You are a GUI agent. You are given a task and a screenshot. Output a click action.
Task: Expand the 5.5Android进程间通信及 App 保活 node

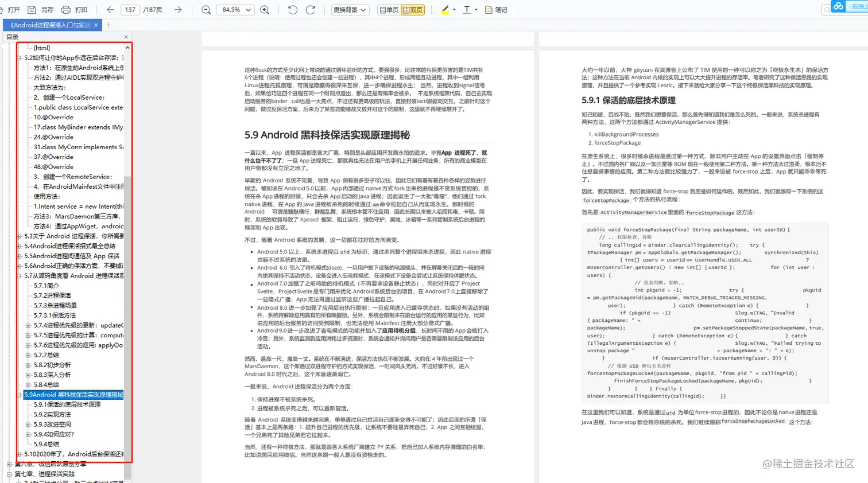[x=19, y=256]
